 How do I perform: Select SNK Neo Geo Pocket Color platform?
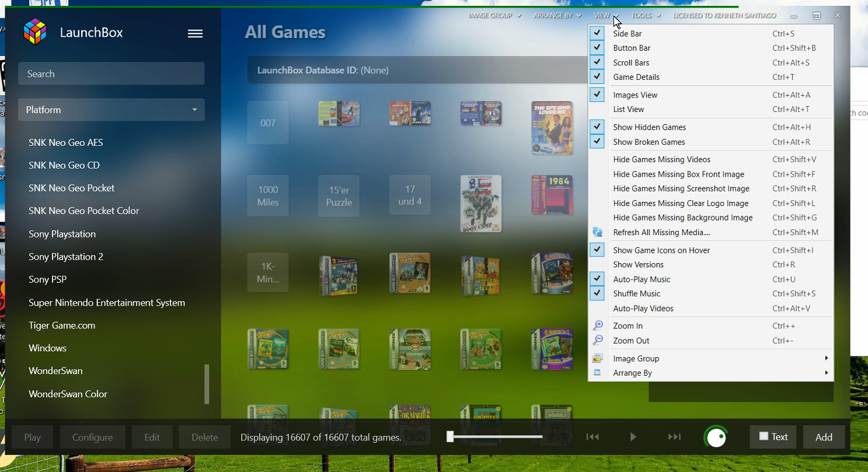84,211
